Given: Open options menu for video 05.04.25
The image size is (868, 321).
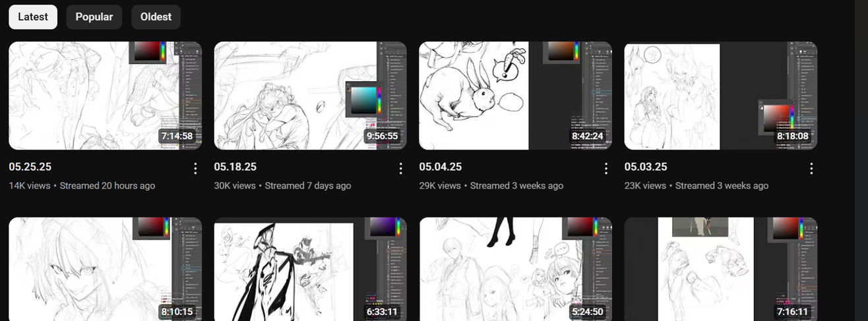Looking at the screenshot, I should (606, 169).
